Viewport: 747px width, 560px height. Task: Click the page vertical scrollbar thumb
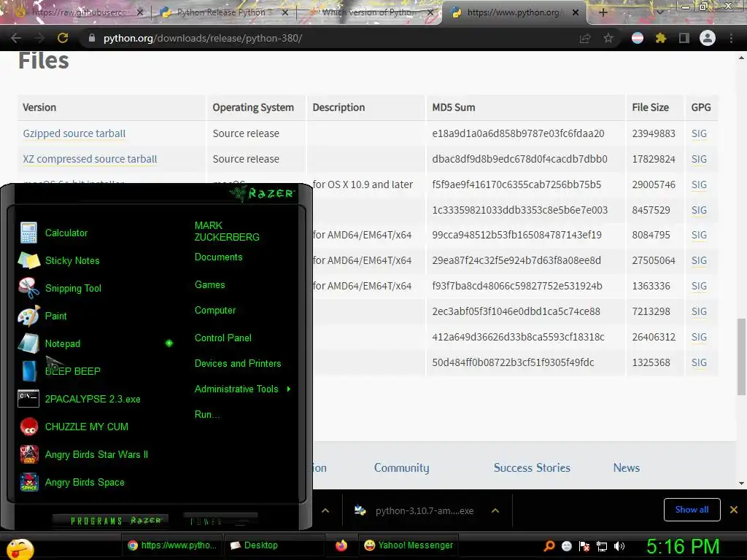point(741,357)
